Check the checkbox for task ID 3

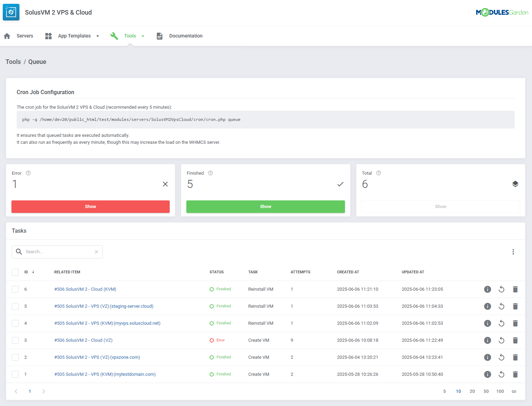point(15,340)
